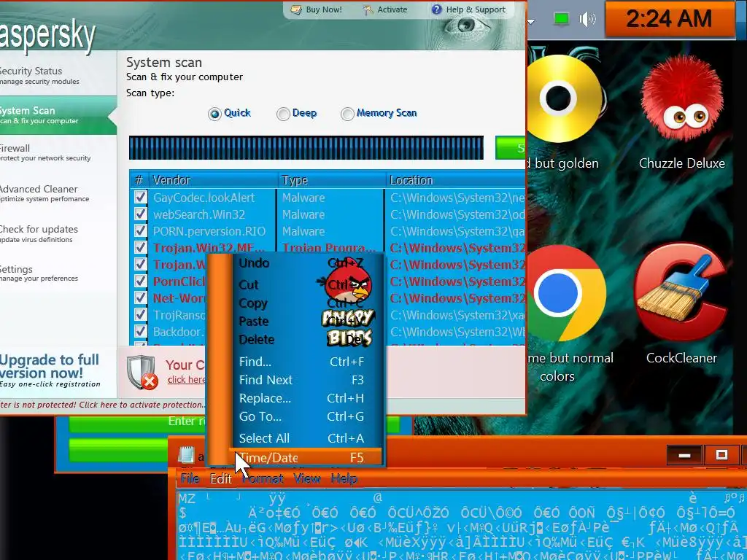
Task: Click the 'click here' link in warning
Action: point(186,379)
